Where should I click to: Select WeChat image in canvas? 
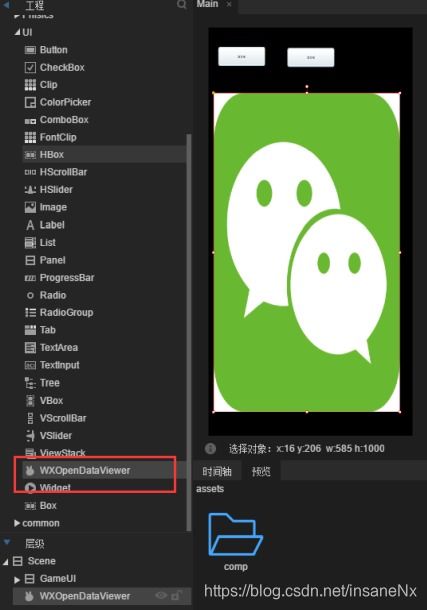coord(307,252)
